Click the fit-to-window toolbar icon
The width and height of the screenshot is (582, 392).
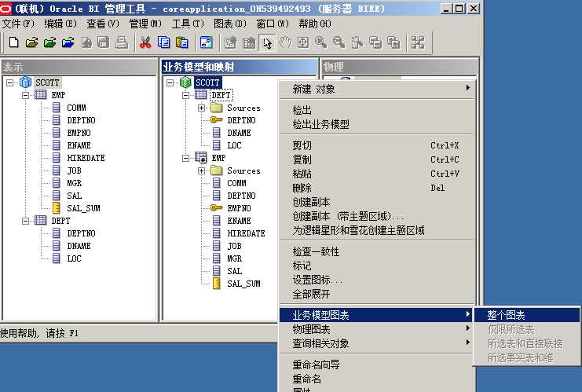pyautogui.click(x=303, y=42)
